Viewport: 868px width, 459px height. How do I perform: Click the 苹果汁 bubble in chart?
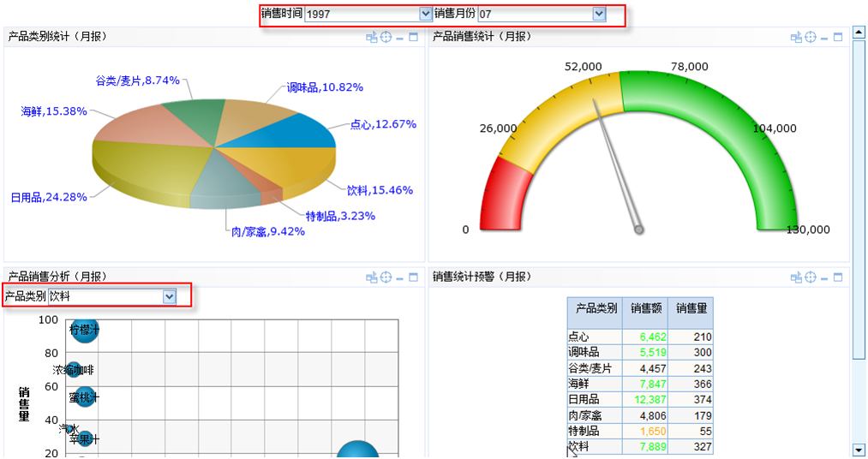tap(84, 439)
